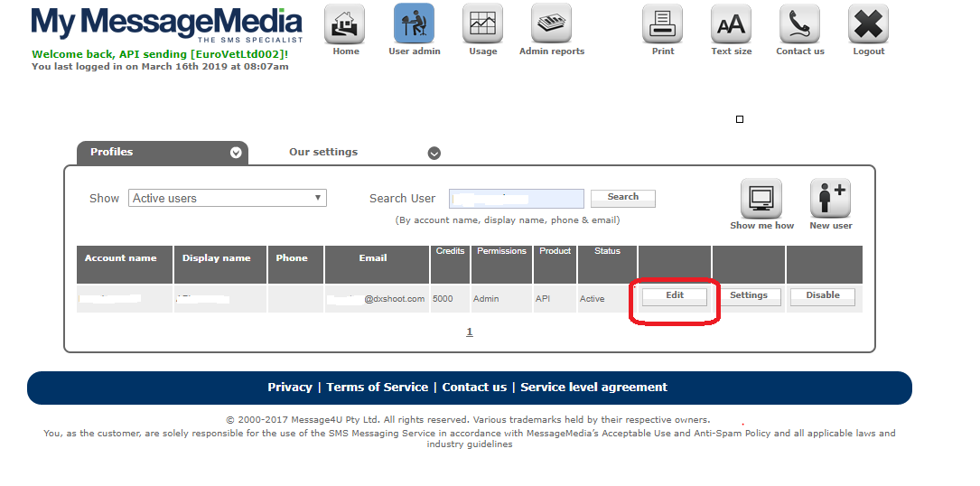
Task: Open the Service level agreement link
Action: pyautogui.click(x=593, y=388)
